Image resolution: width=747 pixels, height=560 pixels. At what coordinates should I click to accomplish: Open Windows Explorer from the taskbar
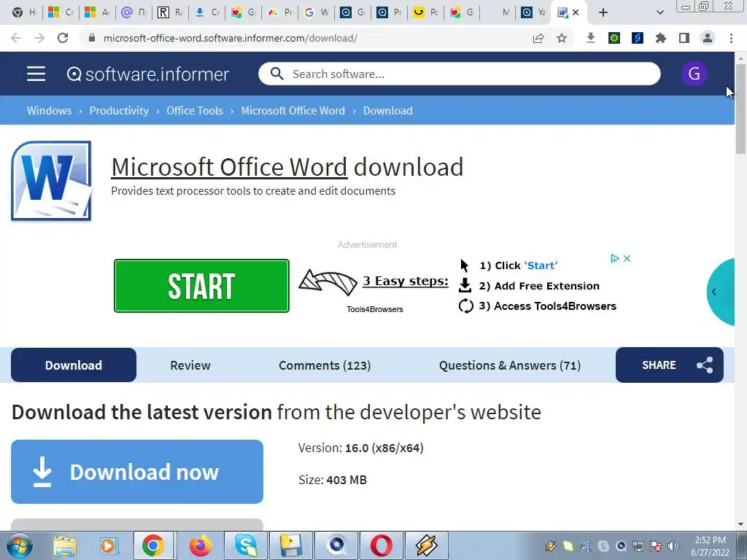[65, 545]
